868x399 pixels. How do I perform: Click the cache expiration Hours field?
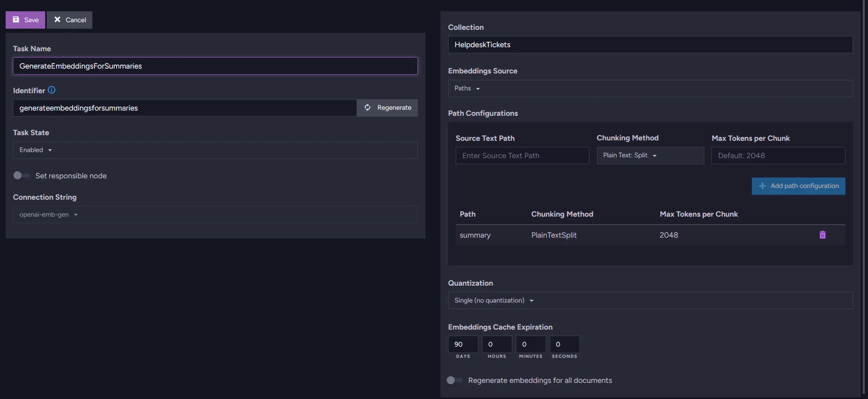coord(497,344)
